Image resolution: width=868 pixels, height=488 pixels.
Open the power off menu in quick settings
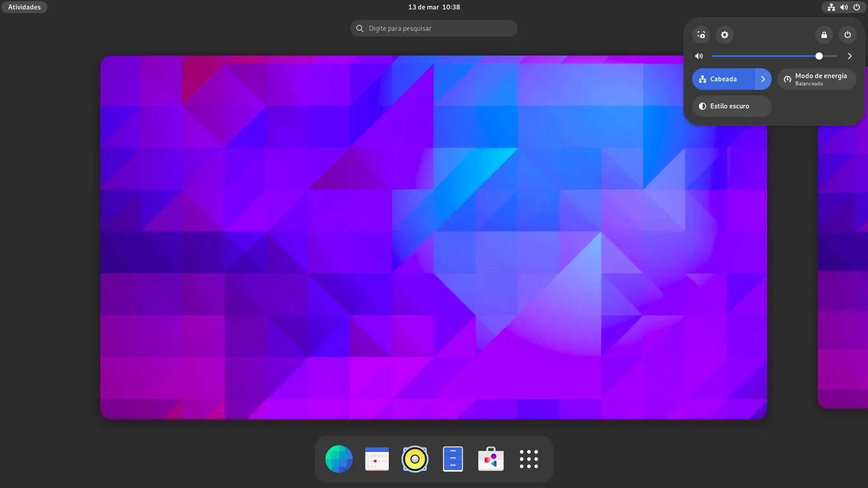click(x=848, y=35)
